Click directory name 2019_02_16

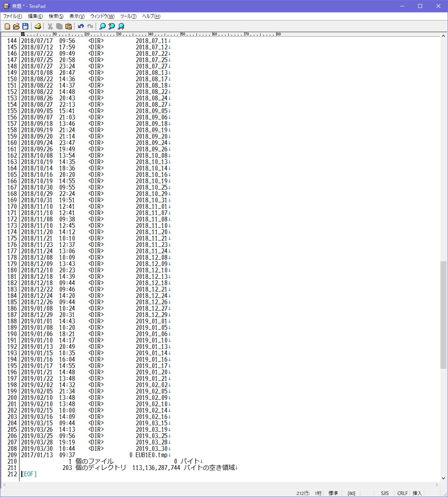pyautogui.click(x=151, y=417)
